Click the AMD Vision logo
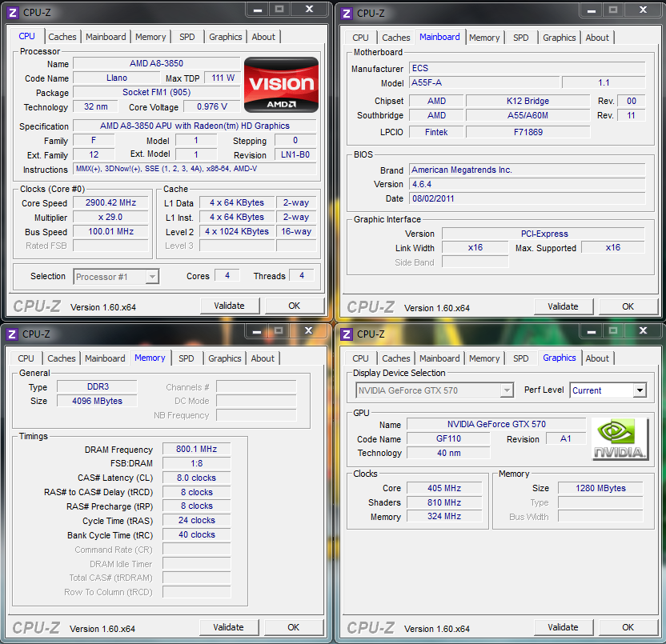This screenshot has height=644, width=666. [x=281, y=84]
